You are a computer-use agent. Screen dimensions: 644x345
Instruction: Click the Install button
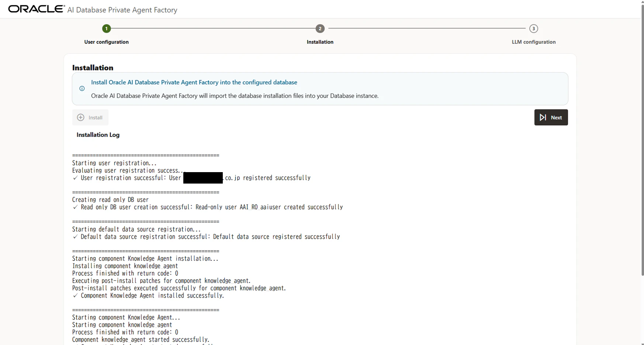coord(90,117)
